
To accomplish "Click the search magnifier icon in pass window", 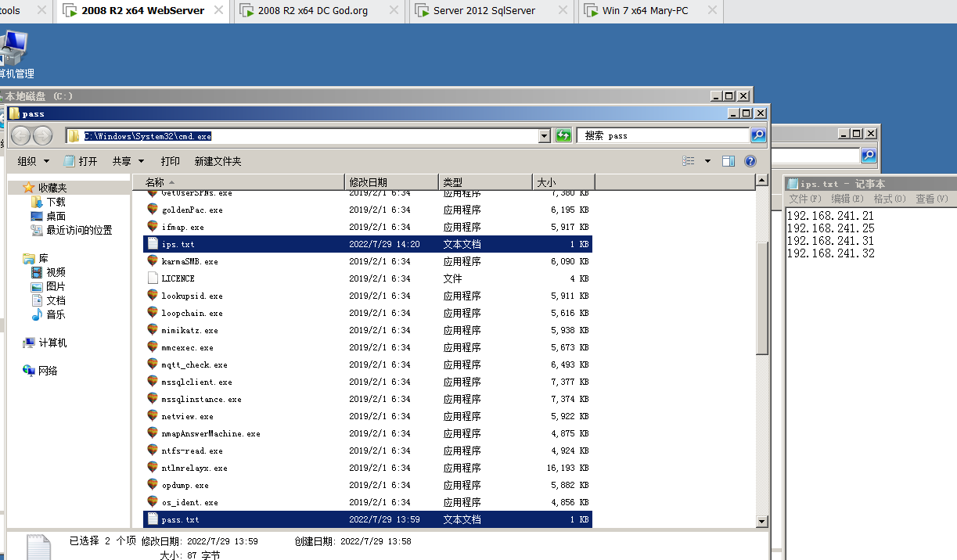I will (757, 135).
